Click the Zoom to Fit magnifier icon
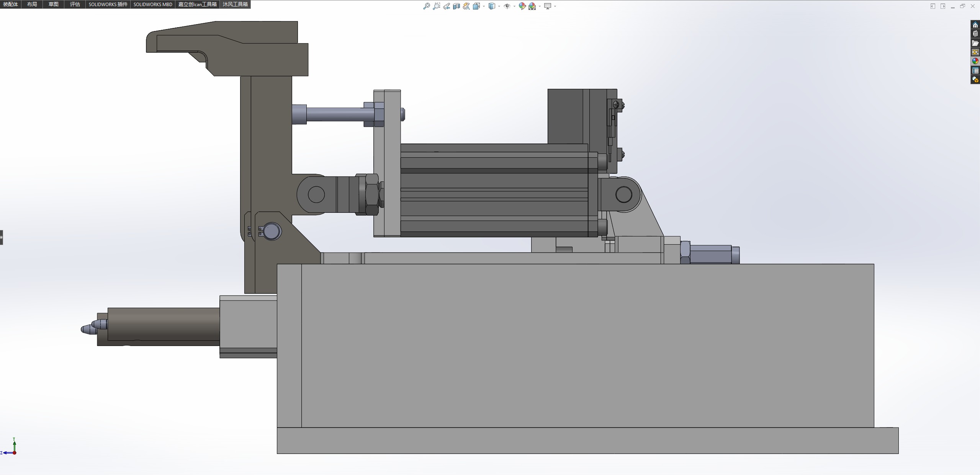The width and height of the screenshot is (980, 475). (x=426, y=6)
